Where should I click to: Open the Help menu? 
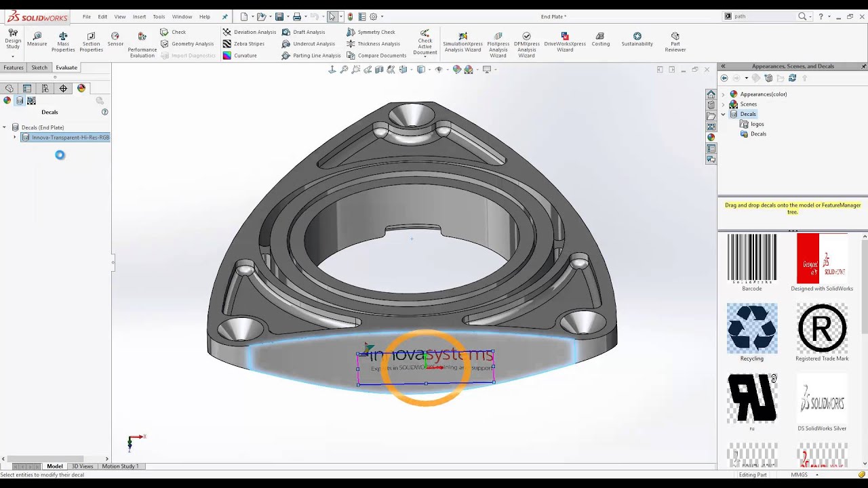(204, 16)
